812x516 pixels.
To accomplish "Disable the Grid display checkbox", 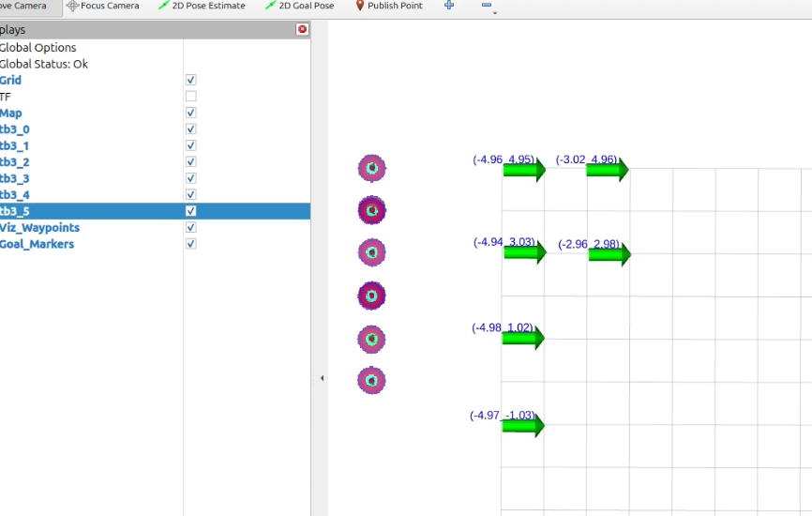I will 191,81.
